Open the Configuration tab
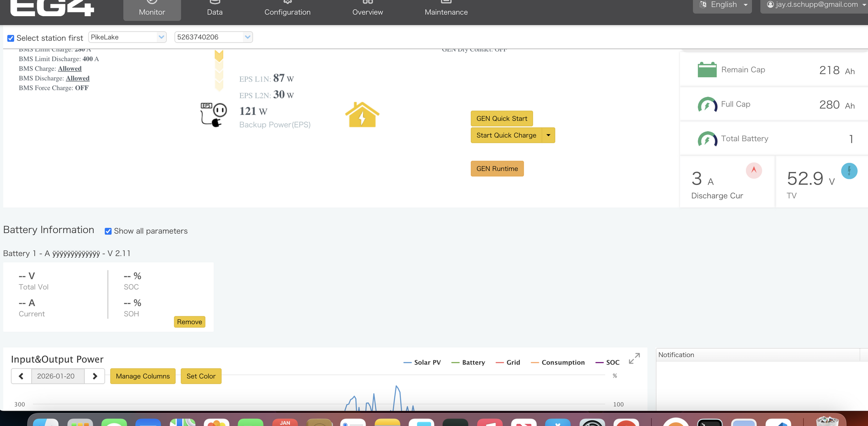Viewport: 868px width, 426px height. (x=287, y=12)
